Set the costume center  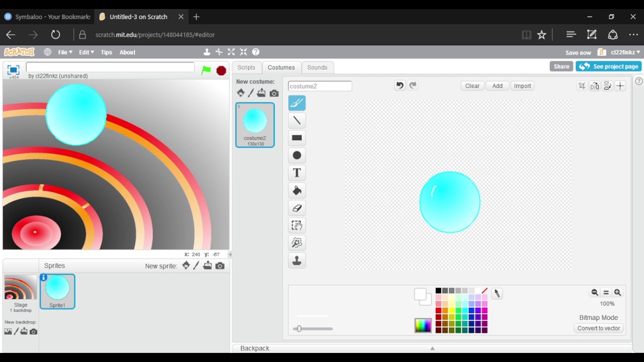click(x=620, y=86)
